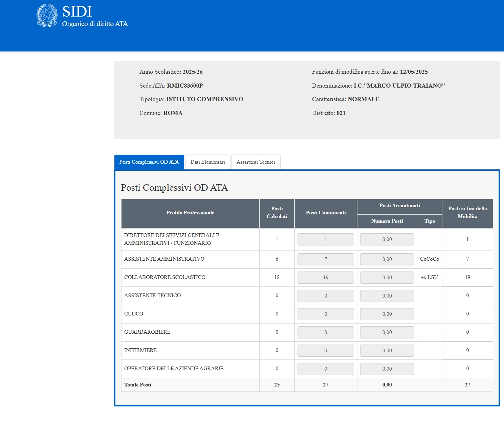Click the SIDI header title
Screen dimensions: 504x424
tap(77, 11)
